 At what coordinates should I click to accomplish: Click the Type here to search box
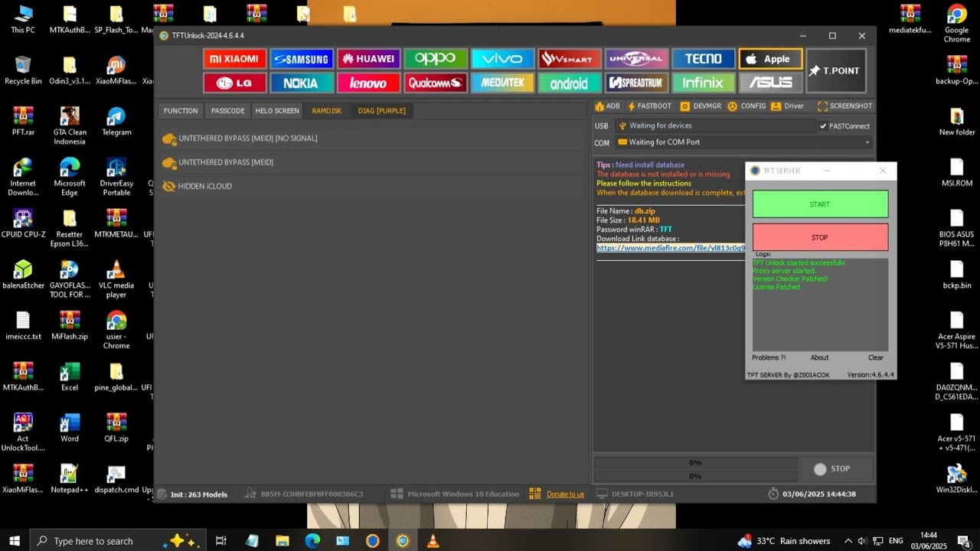click(x=118, y=540)
